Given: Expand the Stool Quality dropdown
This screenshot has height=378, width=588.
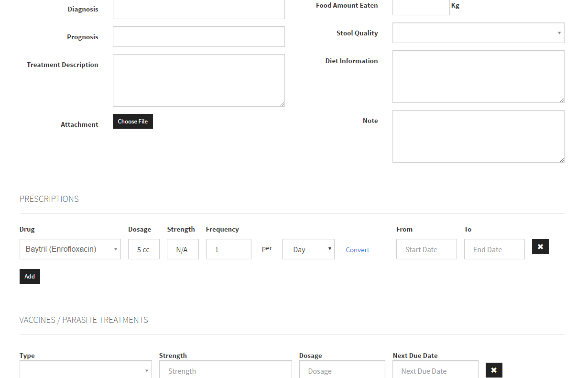Looking at the screenshot, I should coord(478,33).
